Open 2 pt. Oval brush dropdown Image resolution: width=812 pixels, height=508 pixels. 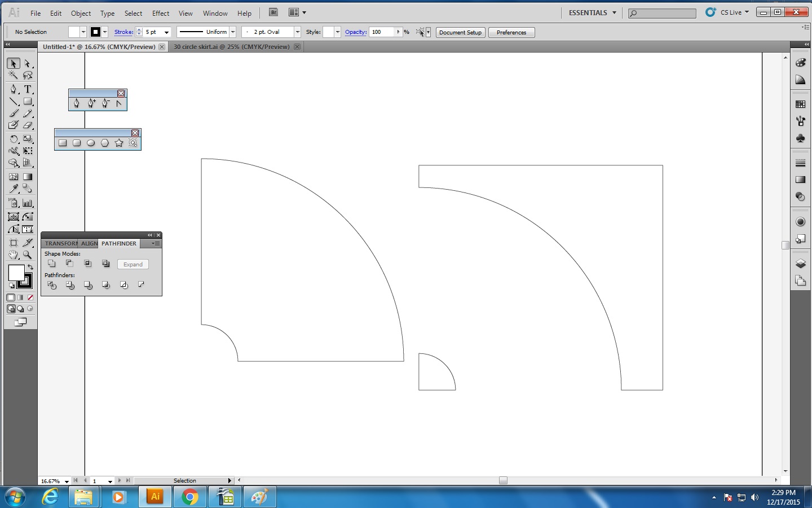click(x=297, y=32)
